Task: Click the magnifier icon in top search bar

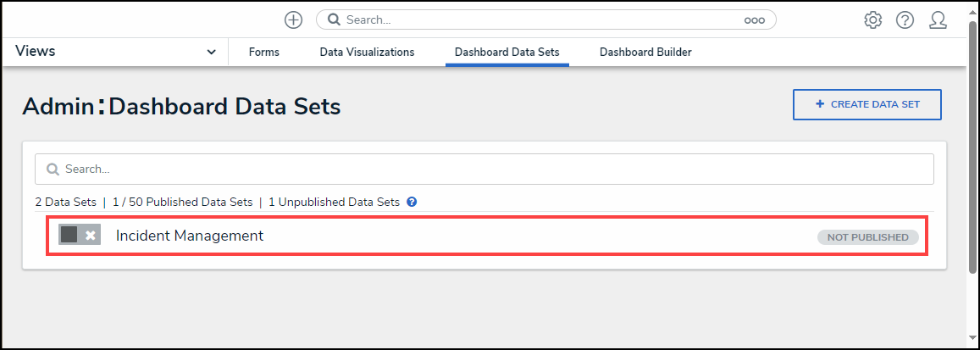Action: pyautogui.click(x=335, y=19)
